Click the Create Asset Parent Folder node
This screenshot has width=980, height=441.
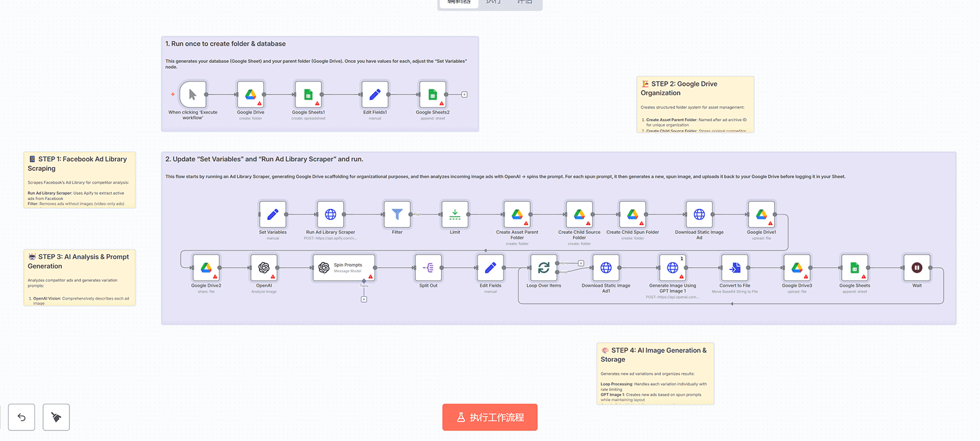click(x=517, y=215)
